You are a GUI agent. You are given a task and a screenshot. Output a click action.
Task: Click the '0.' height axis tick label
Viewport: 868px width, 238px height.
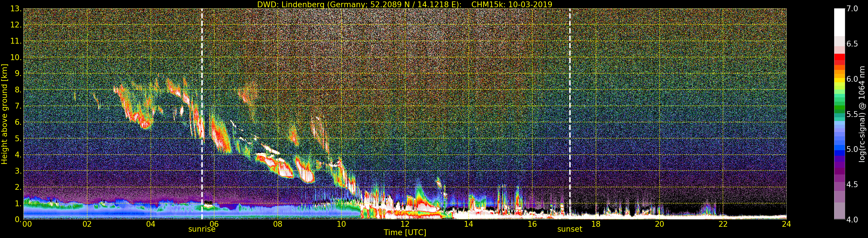pyautogui.click(x=18, y=219)
